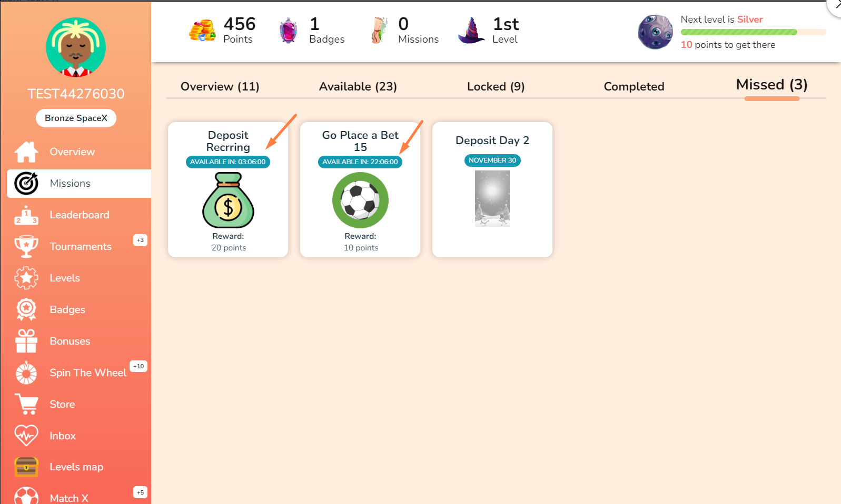Select the Go Place a Bet 15 soccer ball
The image size is (841, 504).
pyautogui.click(x=360, y=200)
